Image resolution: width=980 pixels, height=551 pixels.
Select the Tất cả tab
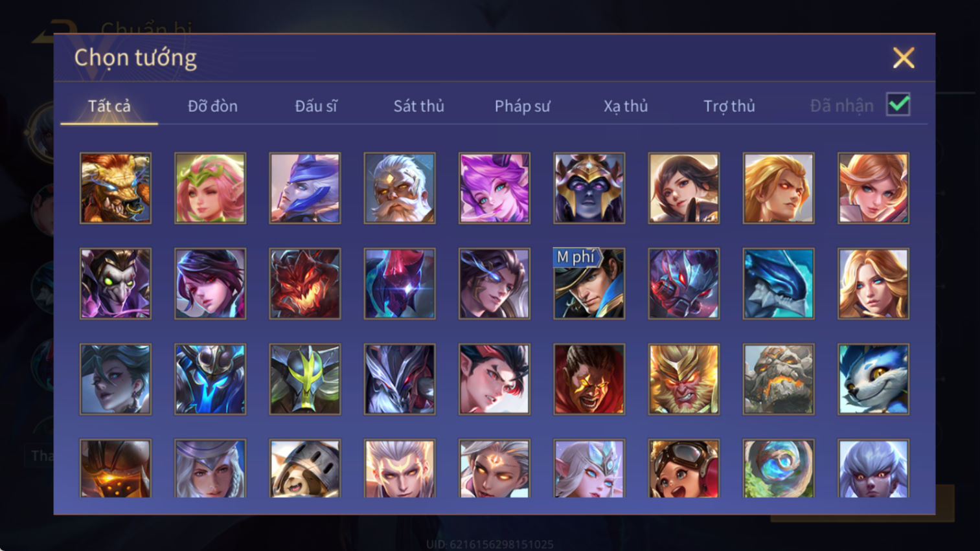pos(109,106)
